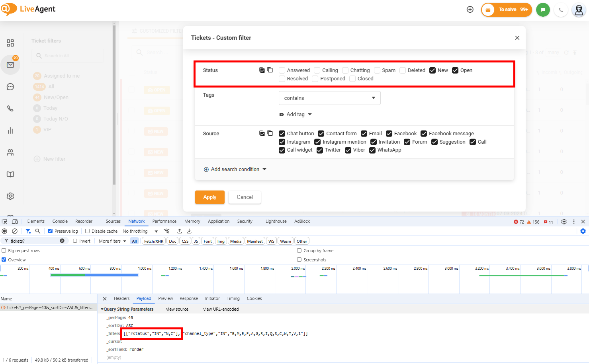
Task: Expand the Add search condition menu
Action: tap(235, 169)
